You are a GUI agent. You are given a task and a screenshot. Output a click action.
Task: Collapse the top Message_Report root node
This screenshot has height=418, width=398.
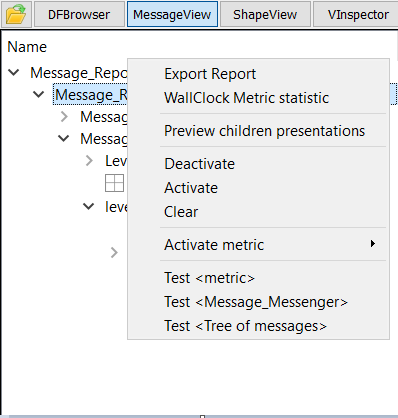[x=14, y=72]
